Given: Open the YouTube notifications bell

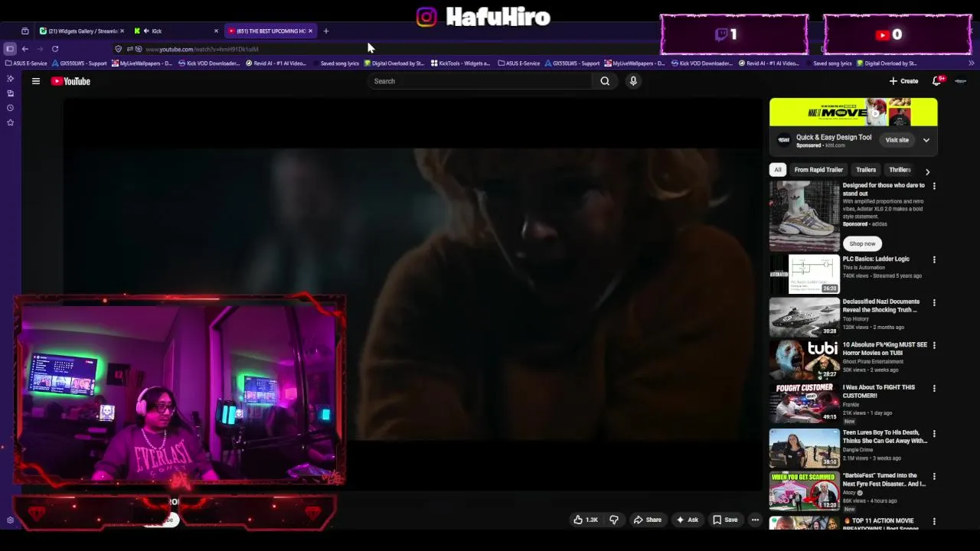Looking at the screenshot, I should tap(937, 80).
